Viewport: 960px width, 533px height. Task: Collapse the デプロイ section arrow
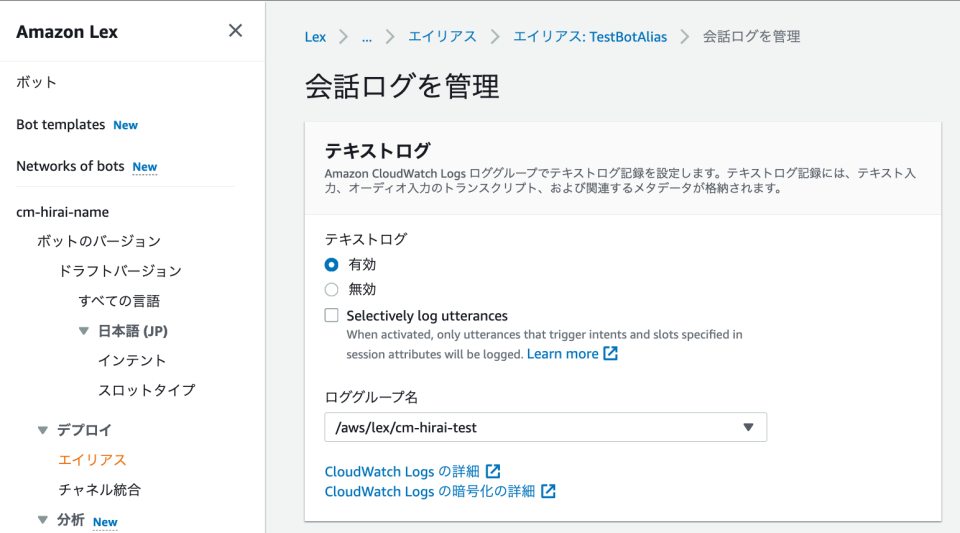pos(42,430)
